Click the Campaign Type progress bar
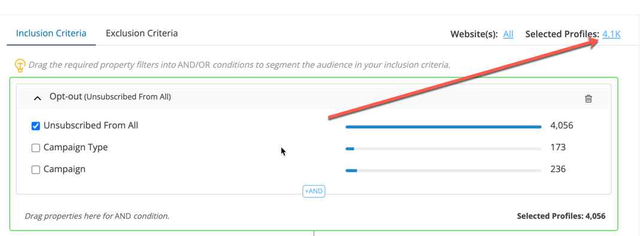644x236 pixels. [x=443, y=149]
